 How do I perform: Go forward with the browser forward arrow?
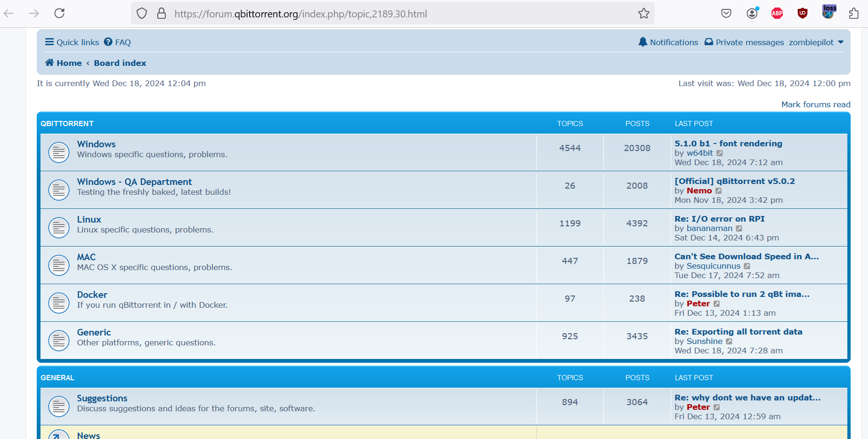click(34, 13)
